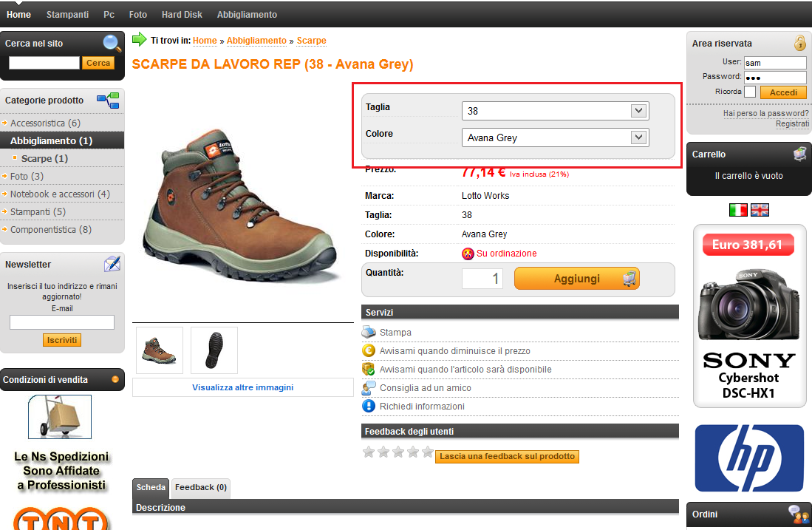This screenshot has height=530, width=812.
Task: Select the boot side-view thumbnail
Action: (160, 350)
